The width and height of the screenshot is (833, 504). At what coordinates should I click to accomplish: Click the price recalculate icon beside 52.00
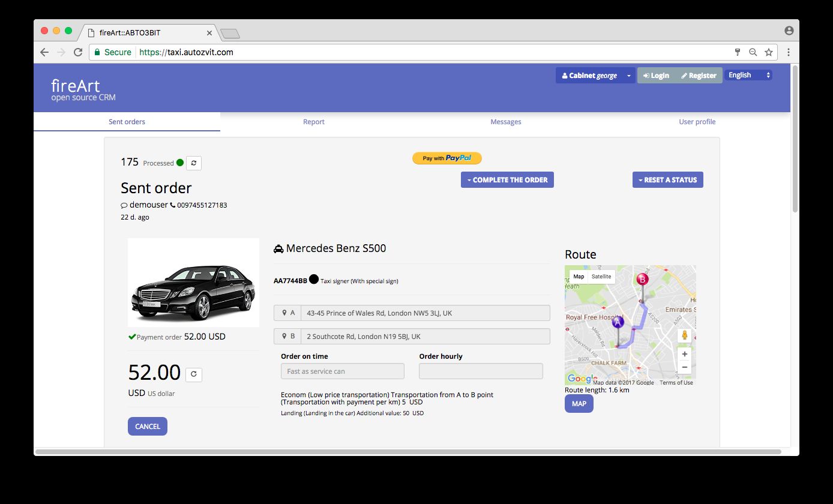pyautogui.click(x=193, y=374)
